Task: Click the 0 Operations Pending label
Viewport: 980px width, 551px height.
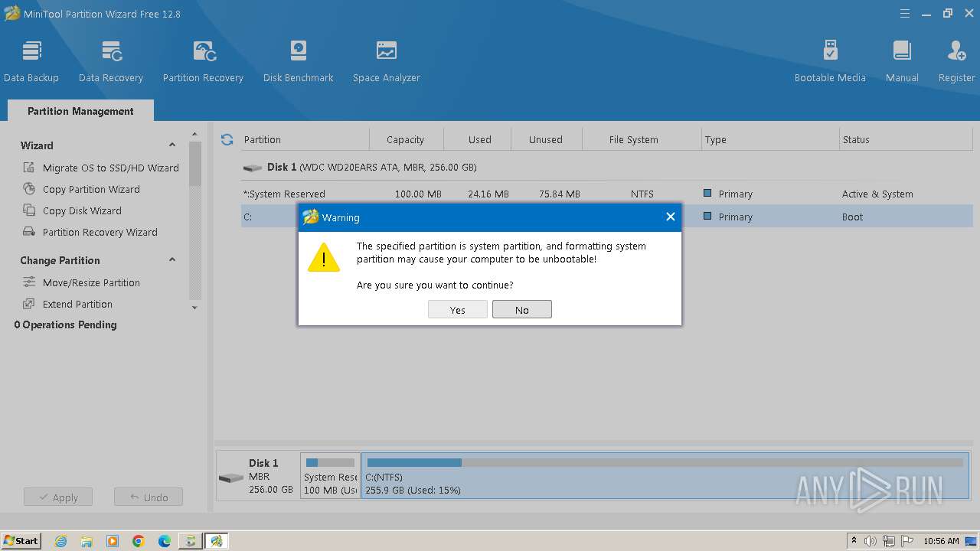Action: pos(66,324)
